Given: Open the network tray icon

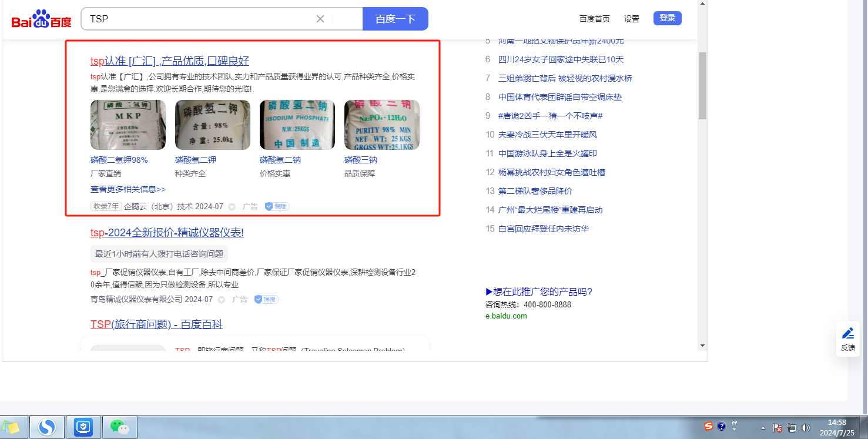Looking at the screenshot, I should point(792,428).
